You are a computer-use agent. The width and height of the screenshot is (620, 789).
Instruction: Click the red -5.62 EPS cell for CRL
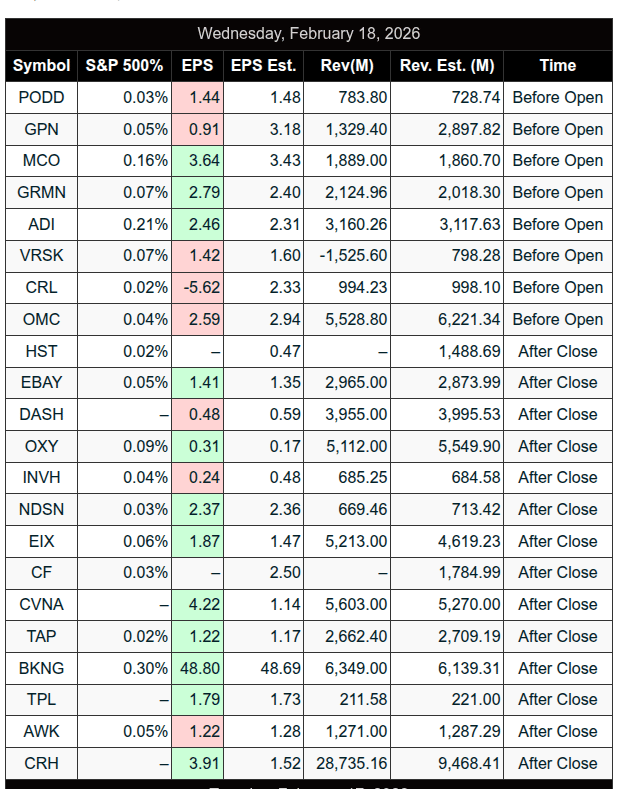coord(197,287)
